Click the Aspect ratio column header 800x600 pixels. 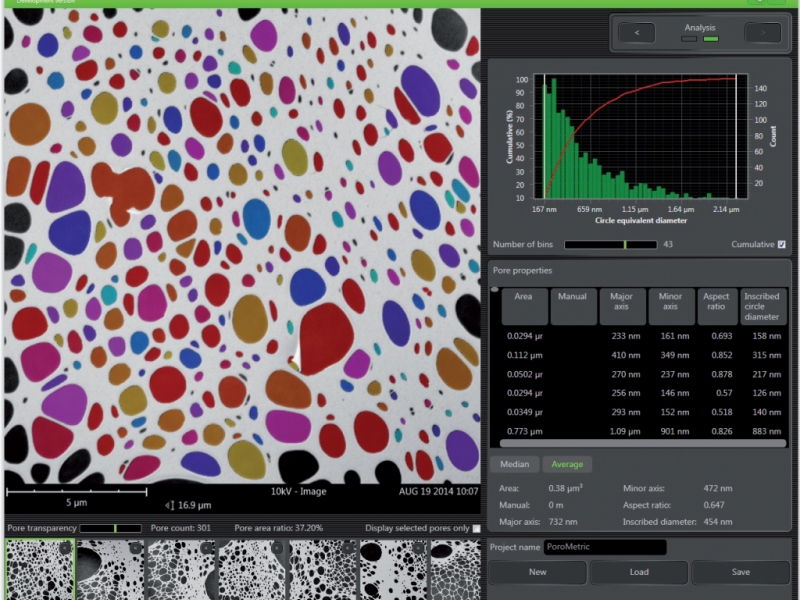[716, 306]
